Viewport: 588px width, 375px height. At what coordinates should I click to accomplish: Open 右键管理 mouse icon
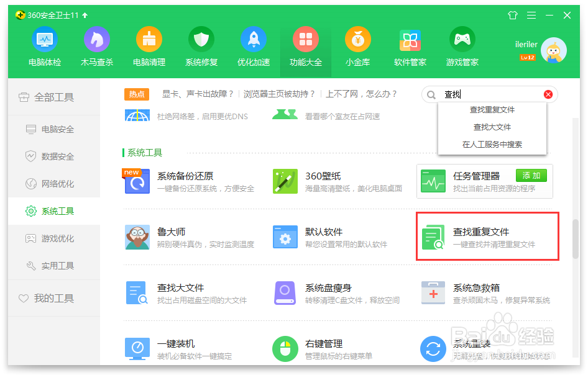[285, 349]
